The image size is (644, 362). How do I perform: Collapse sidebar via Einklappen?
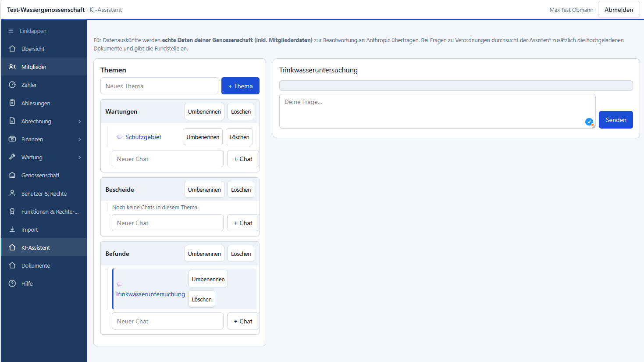tap(44, 31)
